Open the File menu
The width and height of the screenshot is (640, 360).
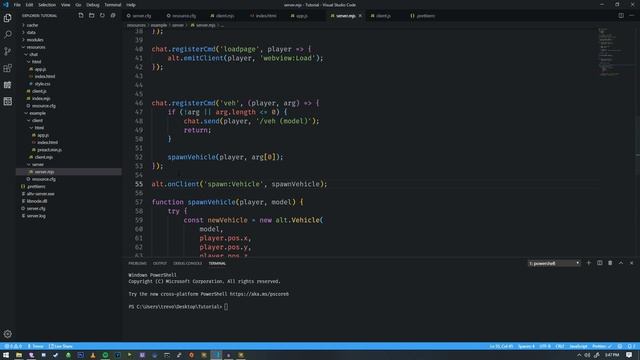tap(17, 5)
